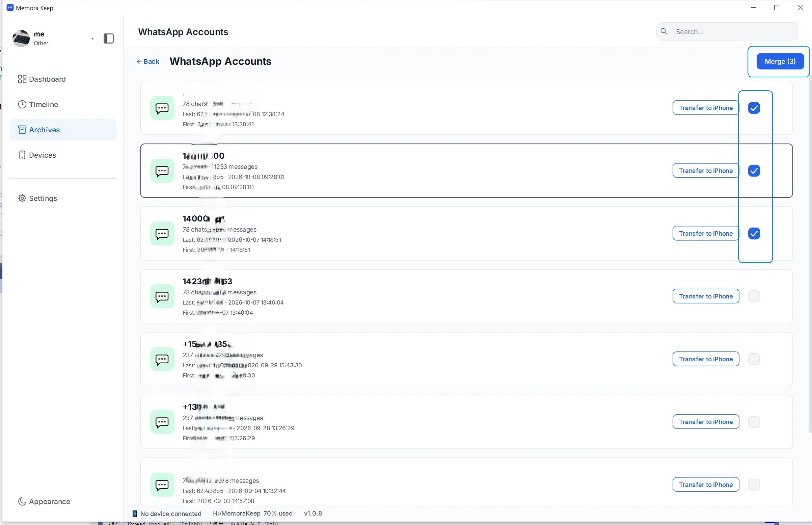Open the account dropdown arrow next to me

93,38
